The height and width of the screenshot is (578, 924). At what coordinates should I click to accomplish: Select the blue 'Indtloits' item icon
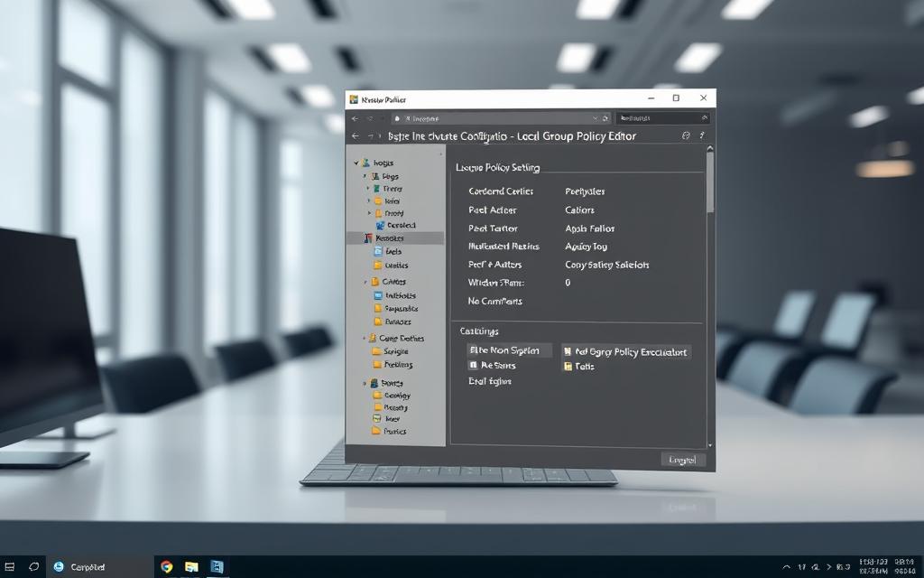378,295
